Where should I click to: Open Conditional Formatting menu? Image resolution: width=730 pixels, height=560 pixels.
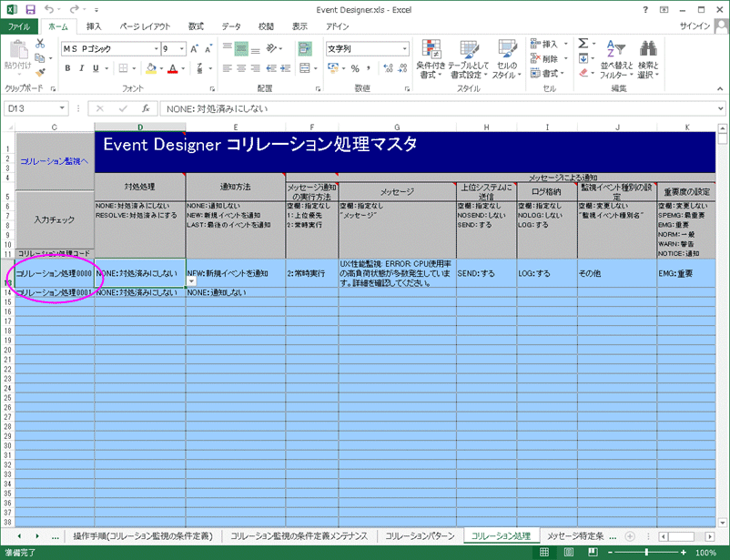click(431, 59)
